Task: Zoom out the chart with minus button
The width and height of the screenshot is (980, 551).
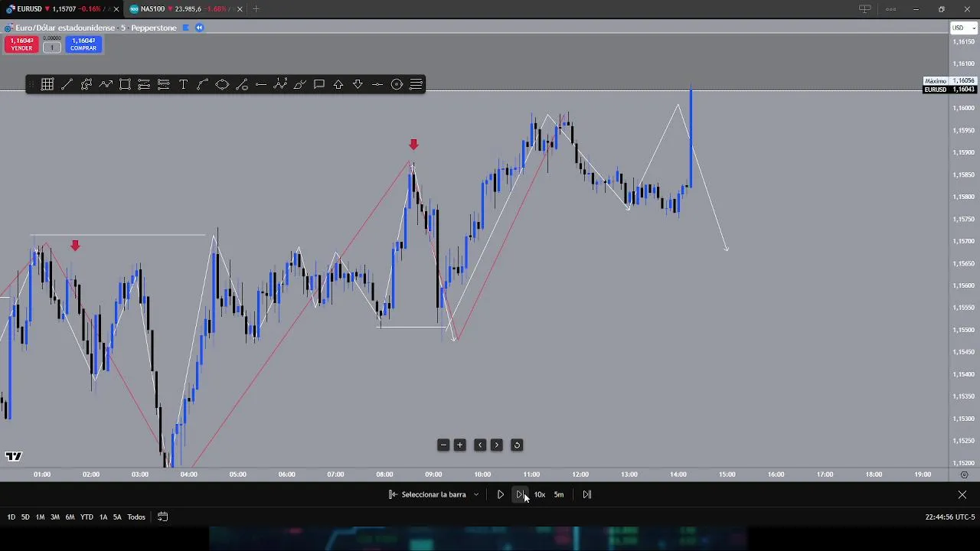Action: coord(443,445)
